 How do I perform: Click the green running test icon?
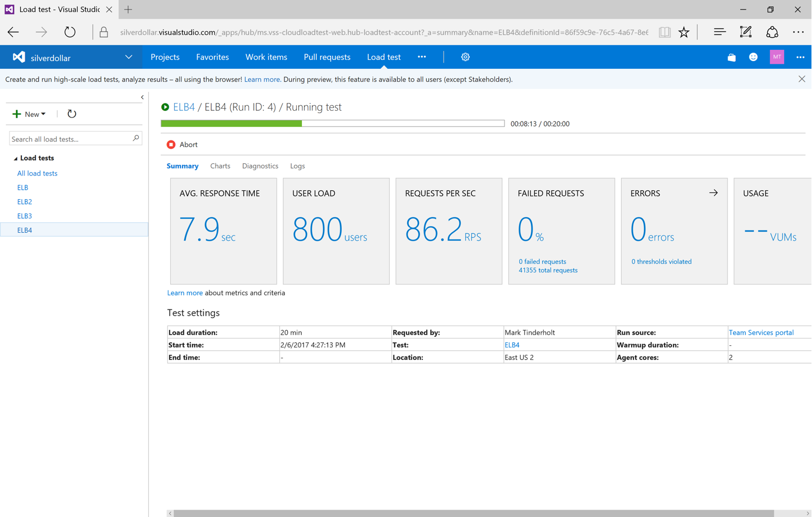pos(165,107)
